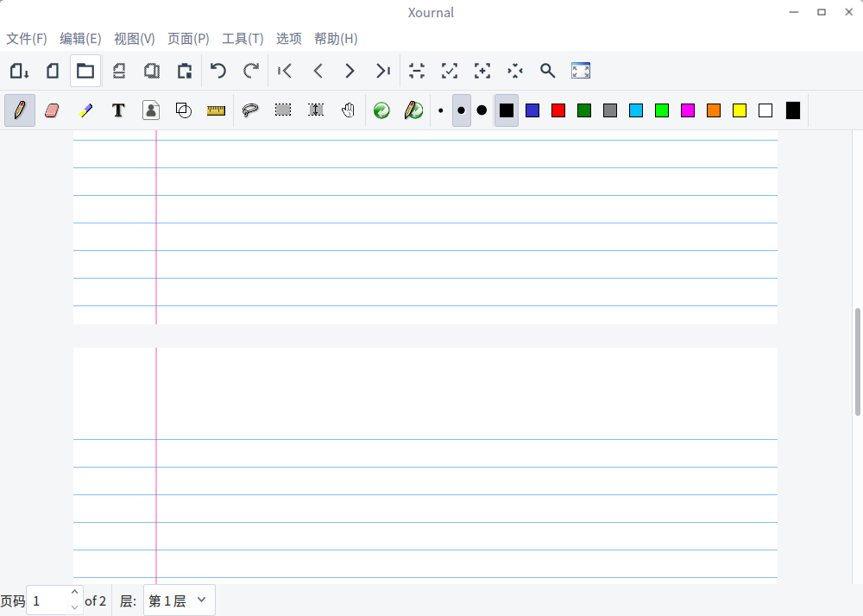Open the magnifier zoom tool
This screenshot has height=616, width=863.
click(547, 71)
